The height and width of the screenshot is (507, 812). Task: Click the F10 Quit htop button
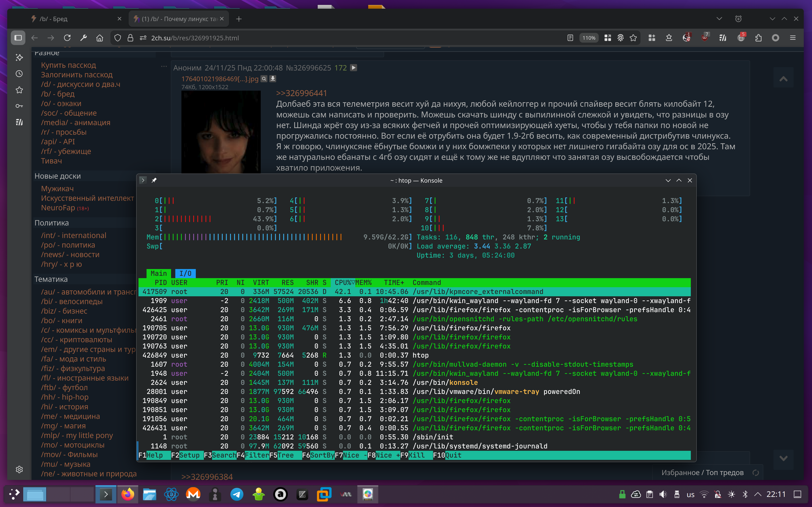point(453,455)
